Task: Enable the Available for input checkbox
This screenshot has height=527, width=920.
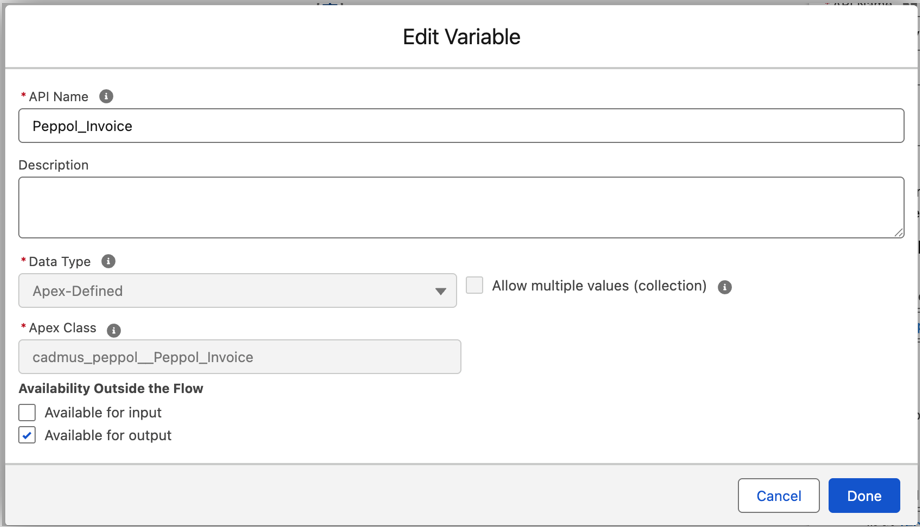Action: tap(27, 412)
